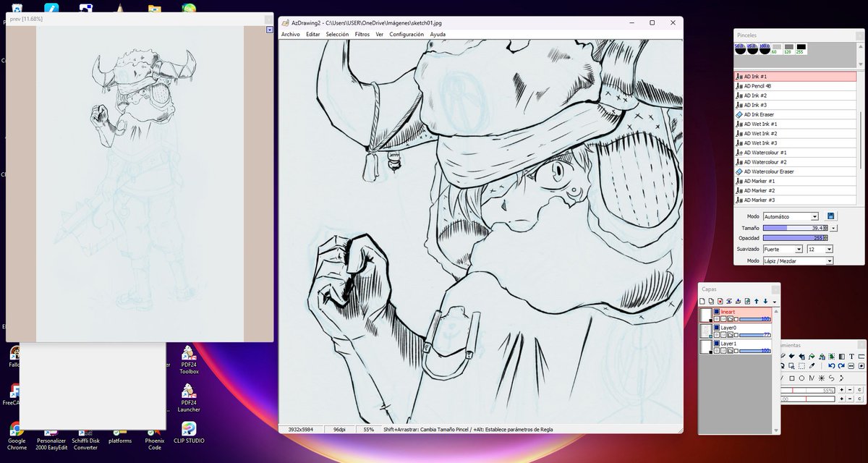The height and width of the screenshot is (463, 868).
Task: Toggle visibility of the Layer0 layer
Action: pos(717,328)
